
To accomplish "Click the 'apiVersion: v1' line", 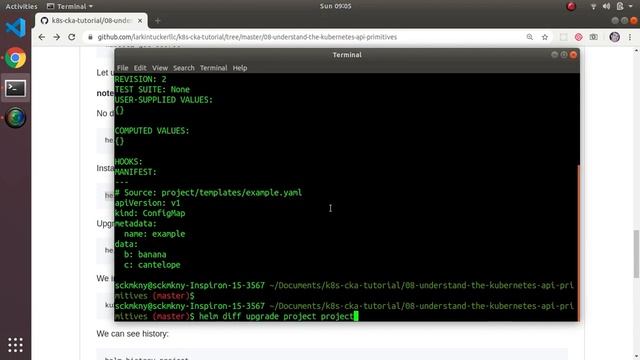I will coord(147,203).
